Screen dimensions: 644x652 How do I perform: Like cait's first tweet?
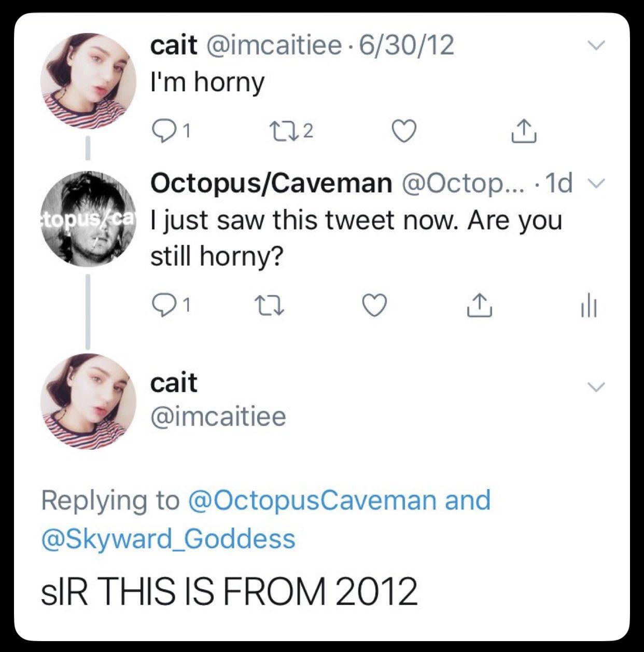[403, 131]
